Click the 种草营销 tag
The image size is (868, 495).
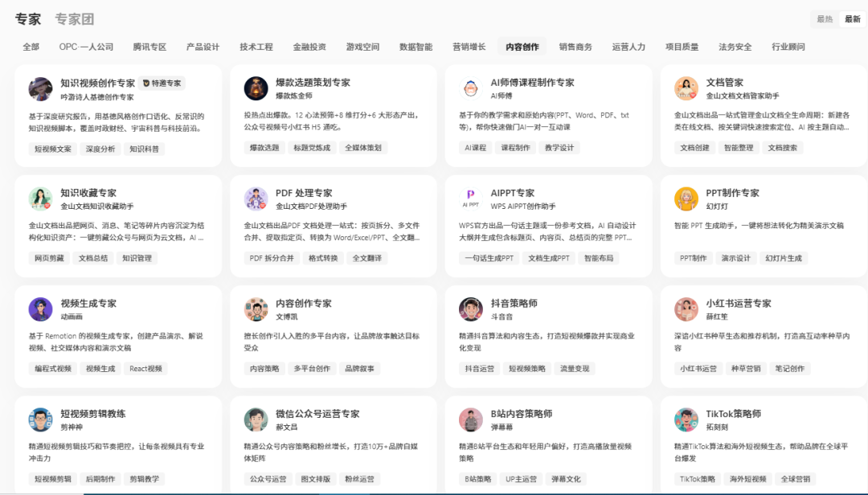[746, 368]
